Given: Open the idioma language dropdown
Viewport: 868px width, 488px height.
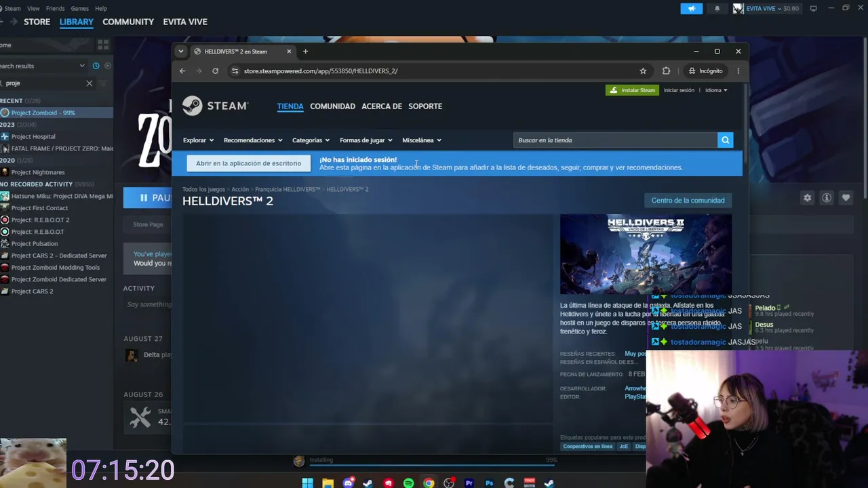Looking at the screenshot, I should click(x=716, y=90).
